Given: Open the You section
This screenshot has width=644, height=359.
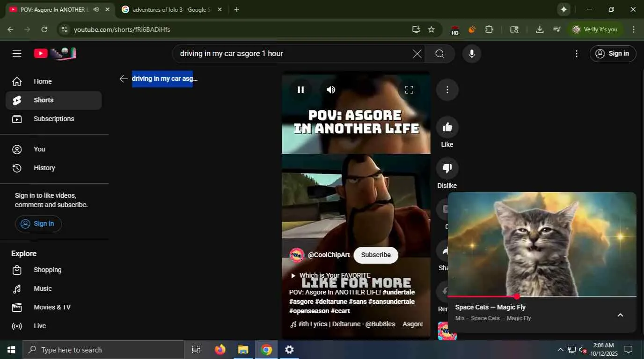Looking at the screenshot, I should pos(53,149).
